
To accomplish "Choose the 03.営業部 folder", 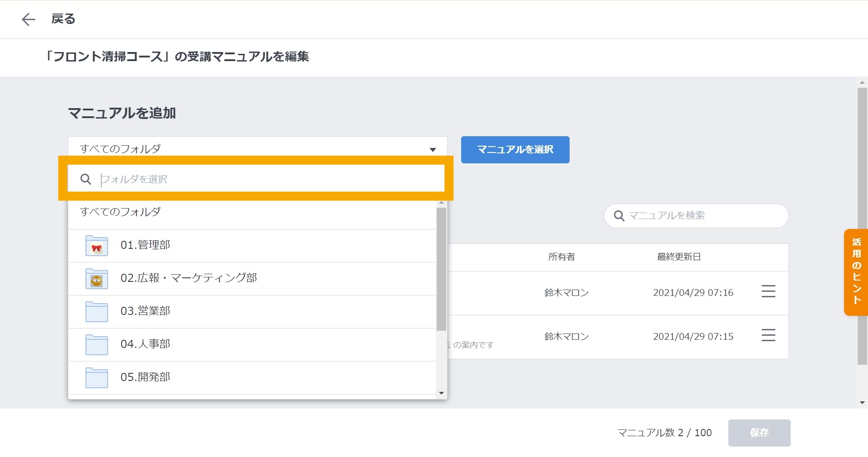I will coord(252,312).
